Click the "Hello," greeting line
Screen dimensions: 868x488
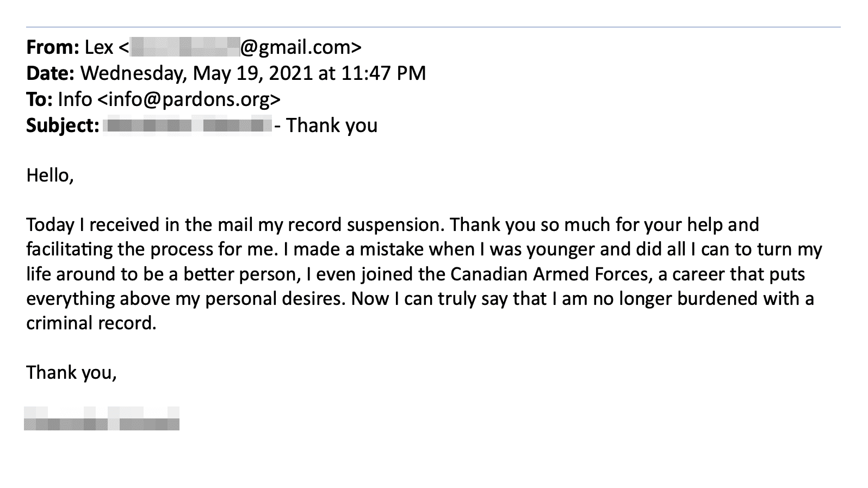[49, 176]
